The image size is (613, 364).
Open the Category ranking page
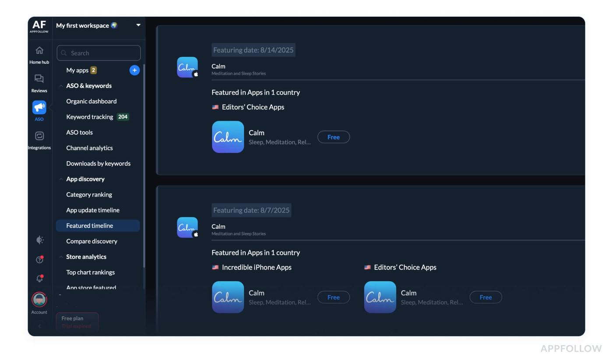(x=88, y=194)
